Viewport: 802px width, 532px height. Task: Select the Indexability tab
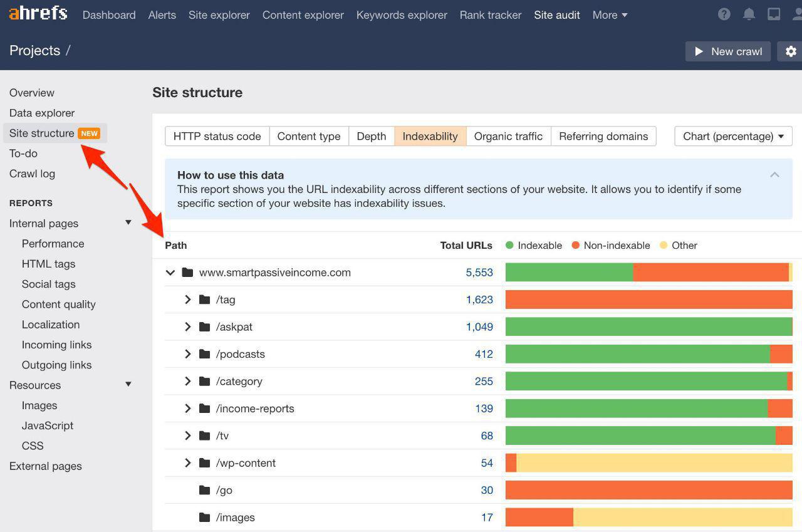pos(430,136)
